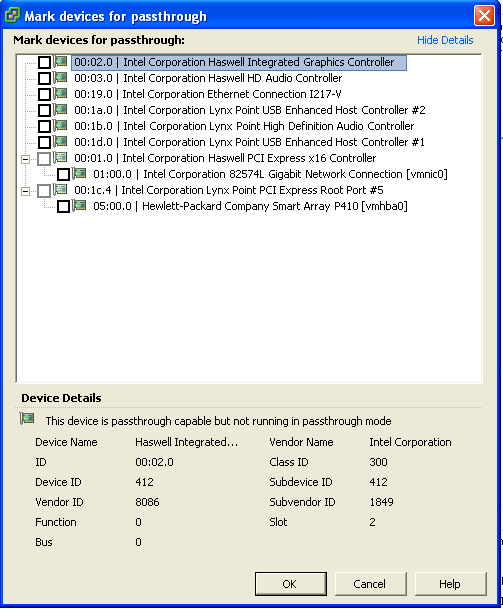Click the passthrough capable status message text
Screen dimensions: 503x609
point(218,421)
